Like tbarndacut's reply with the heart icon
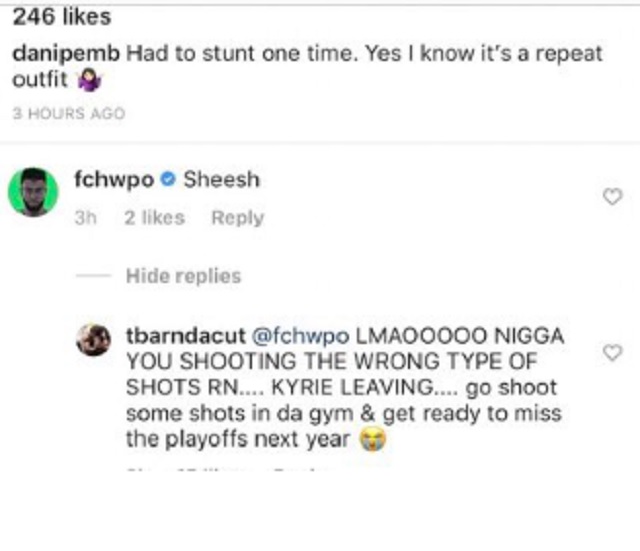This screenshot has height=551, width=640. coord(612,353)
